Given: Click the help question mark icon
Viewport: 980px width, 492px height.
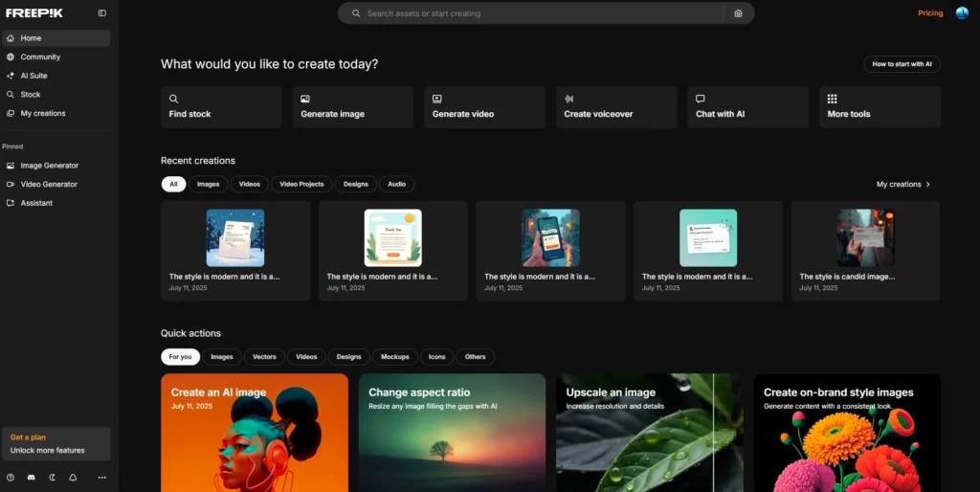Looking at the screenshot, I should [x=10, y=478].
